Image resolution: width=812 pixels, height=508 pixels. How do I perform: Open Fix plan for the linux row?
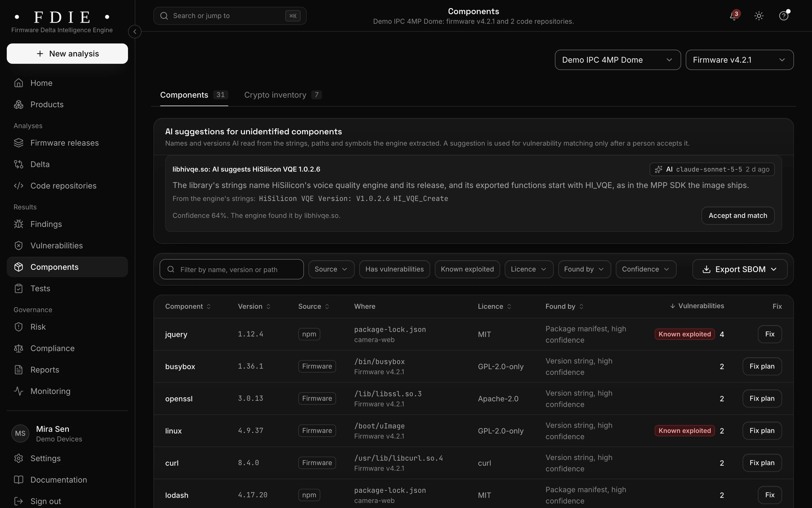762,431
